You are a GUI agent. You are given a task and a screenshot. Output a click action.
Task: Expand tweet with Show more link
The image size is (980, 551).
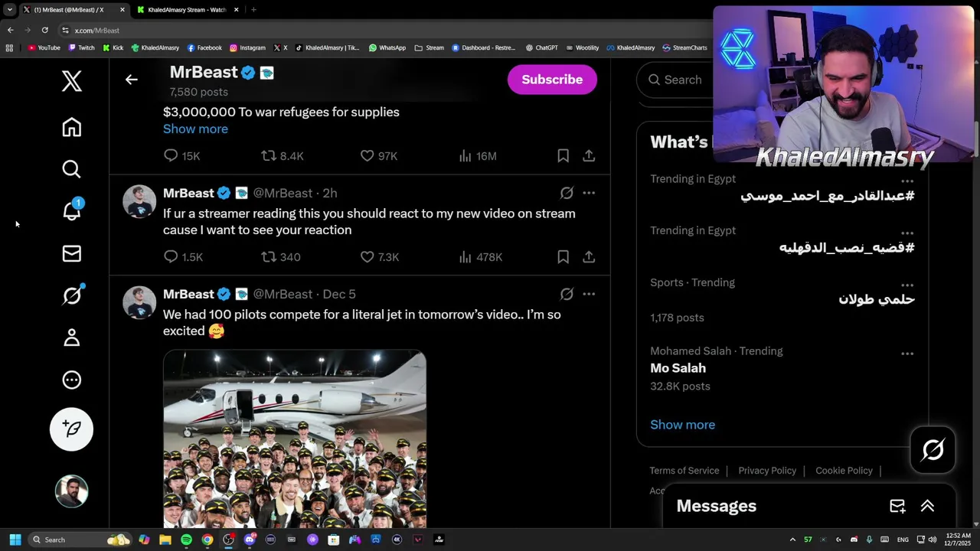tap(195, 129)
